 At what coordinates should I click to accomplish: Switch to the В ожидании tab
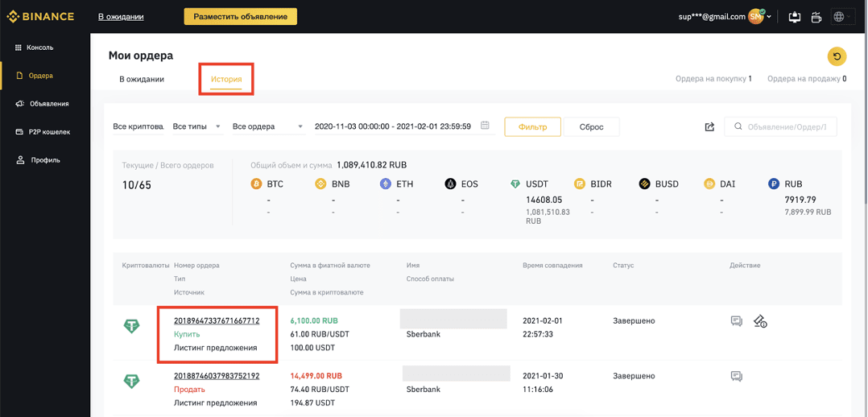click(142, 79)
